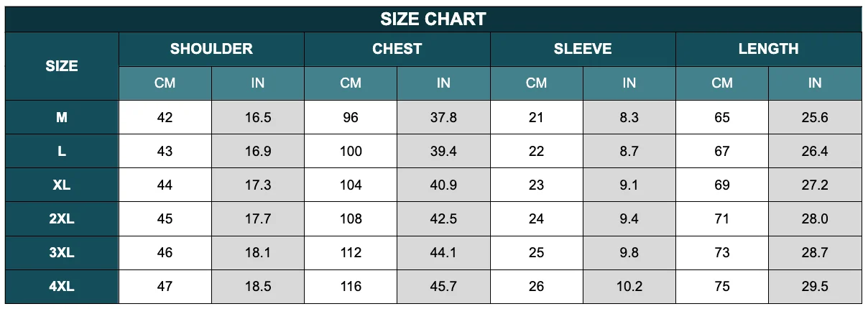This screenshot has width=868, height=309.
Task: Select the SHOULDER column header
Action: point(211,50)
